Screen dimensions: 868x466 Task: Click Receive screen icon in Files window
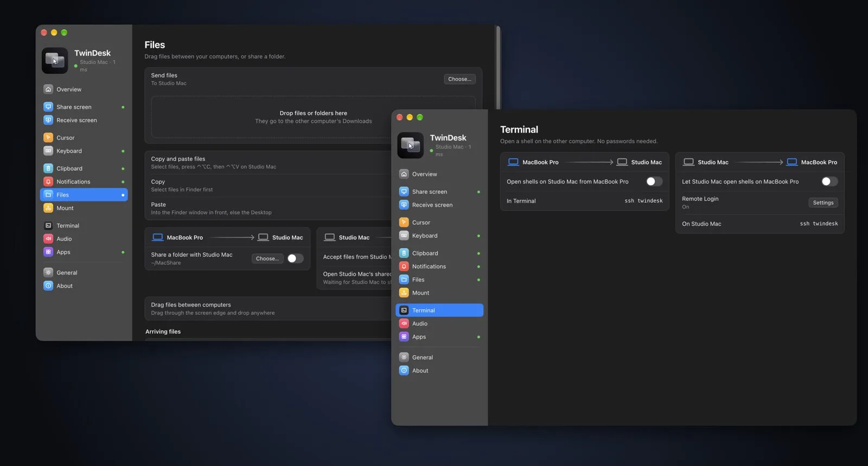tap(48, 120)
